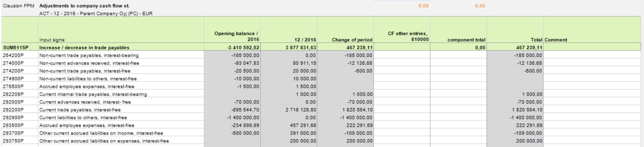Click 'ACT - 12 - 2016 - Parent Company Oyj' subtitle
Image resolution: width=644 pixels, height=147 pixels.
click(x=96, y=14)
